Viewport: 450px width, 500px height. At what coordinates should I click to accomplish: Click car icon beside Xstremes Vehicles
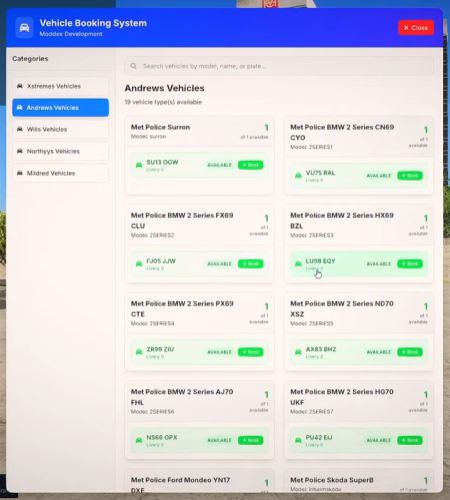[x=20, y=86]
